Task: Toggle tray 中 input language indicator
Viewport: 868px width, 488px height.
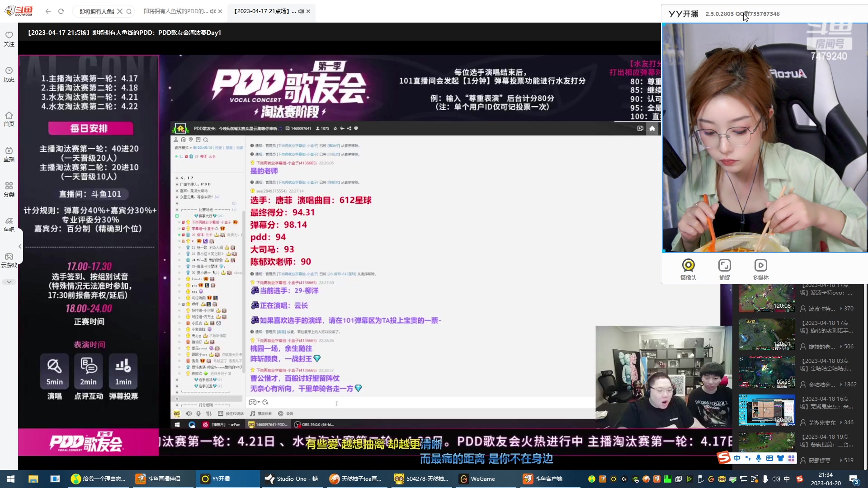Action: pyautogui.click(x=787, y=479)
